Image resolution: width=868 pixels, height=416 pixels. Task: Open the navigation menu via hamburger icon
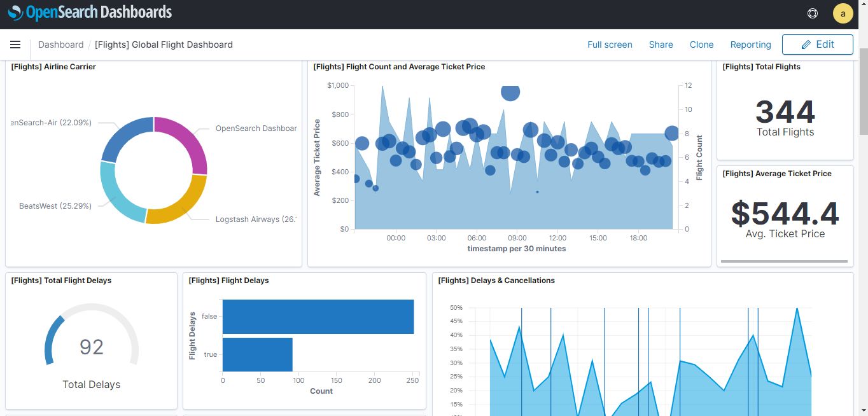pyautogui.click(x=15, y=45)
